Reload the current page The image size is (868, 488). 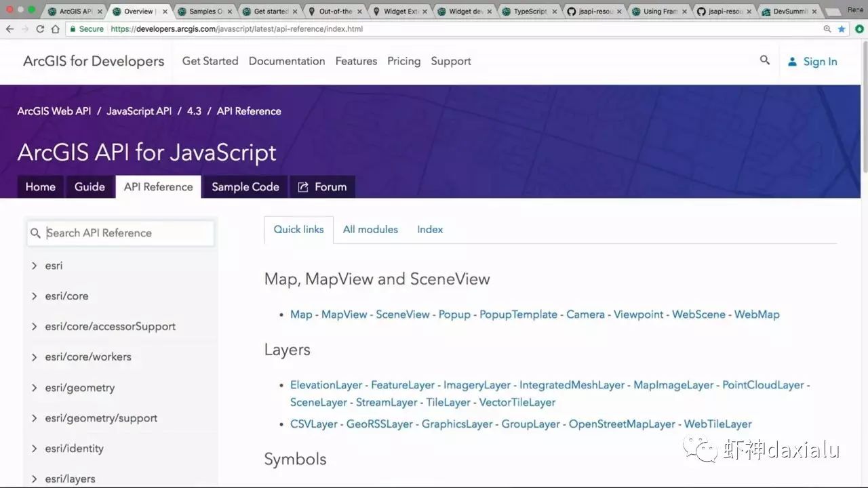(40, 29)
